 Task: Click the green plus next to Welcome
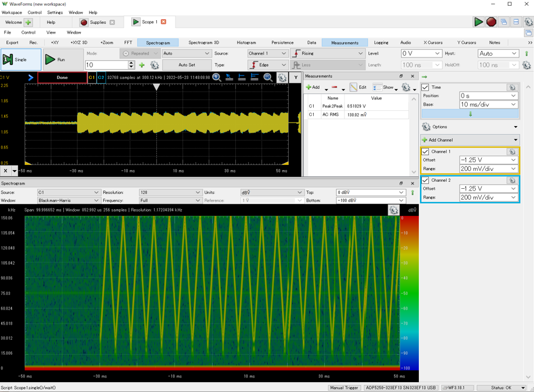[28, 22]
